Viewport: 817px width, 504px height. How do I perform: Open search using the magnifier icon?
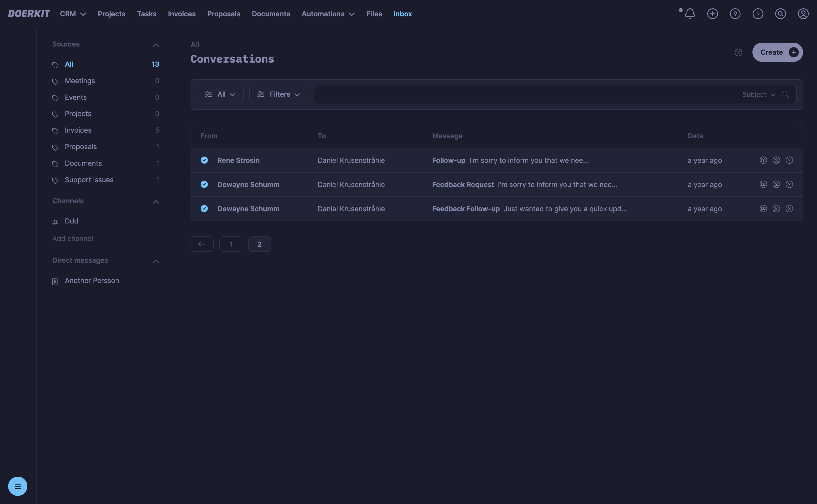(x=780, y=14)
